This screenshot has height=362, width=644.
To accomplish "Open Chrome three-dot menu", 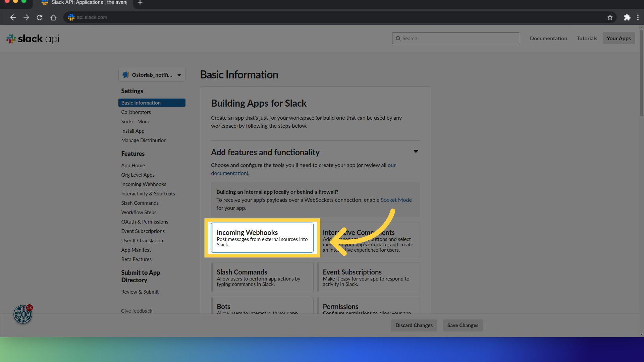I will [x=638, y=17].
